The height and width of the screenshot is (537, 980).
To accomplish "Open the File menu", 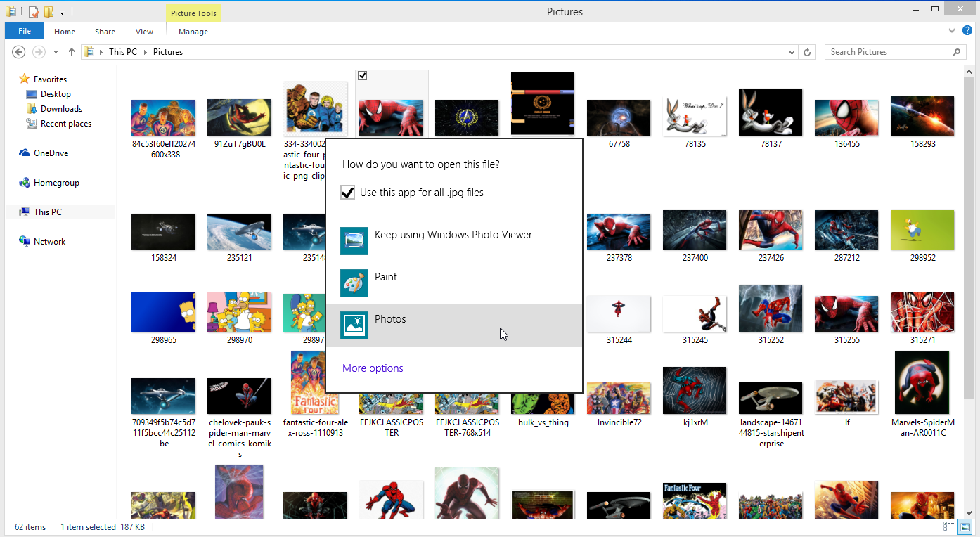I will pyautogui.click(x=25, y=31).
